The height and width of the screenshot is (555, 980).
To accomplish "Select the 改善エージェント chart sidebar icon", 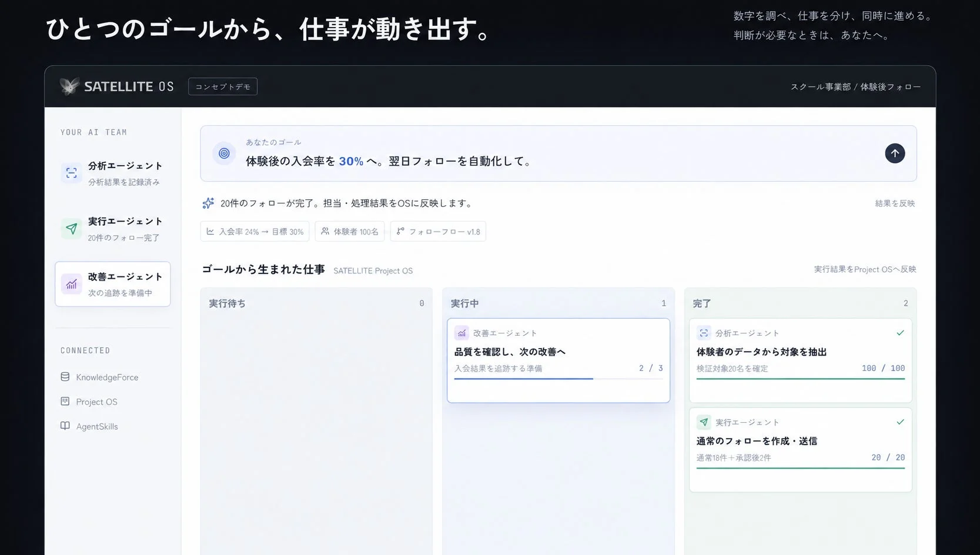I will (x=72, y=284).
